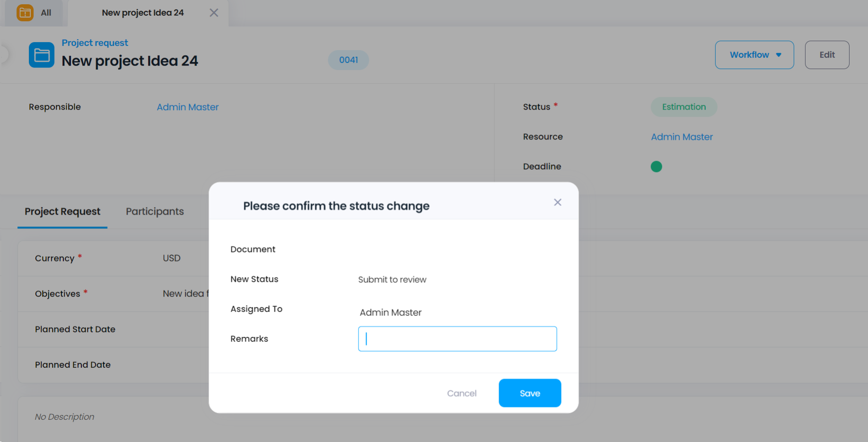Switch to the Project Request tab
Image resolution: width=868 pixels, height=442 pixels.
[62, 211]
